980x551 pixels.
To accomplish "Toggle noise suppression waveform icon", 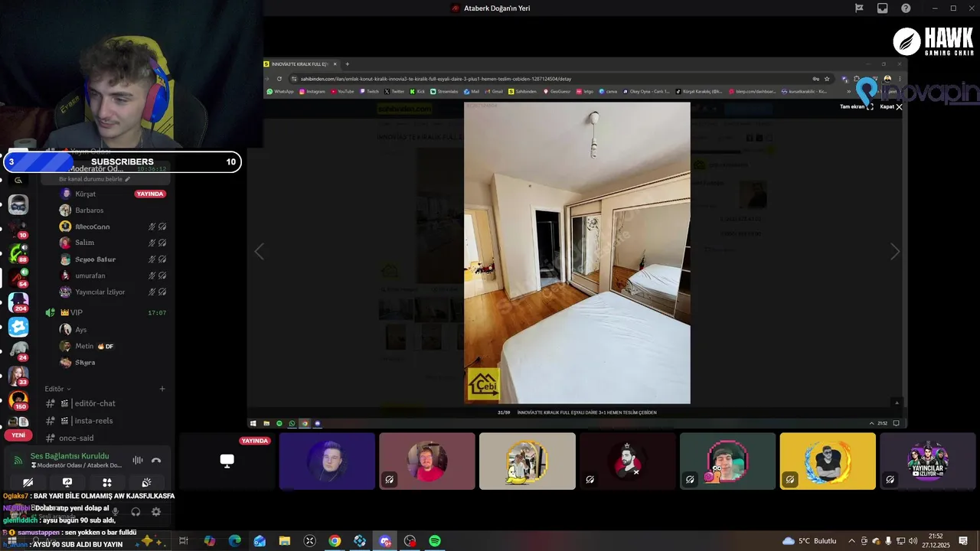I will pos(138,460).
